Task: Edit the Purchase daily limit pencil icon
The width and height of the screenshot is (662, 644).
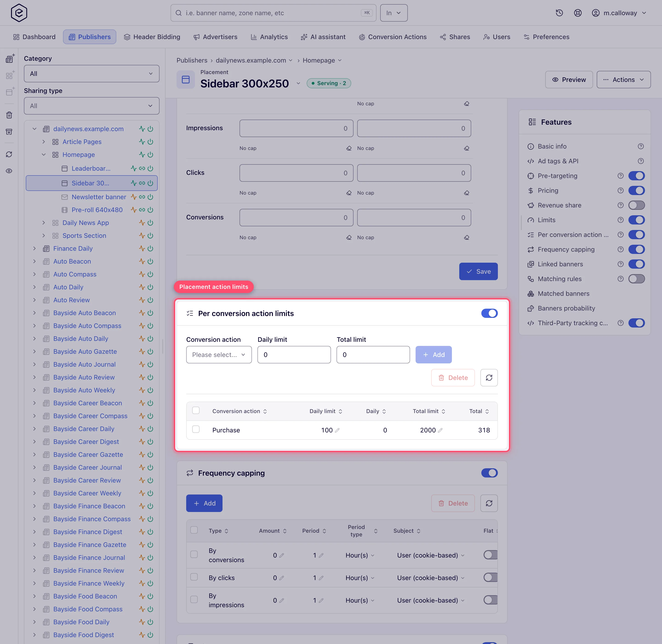Action: 337,430
